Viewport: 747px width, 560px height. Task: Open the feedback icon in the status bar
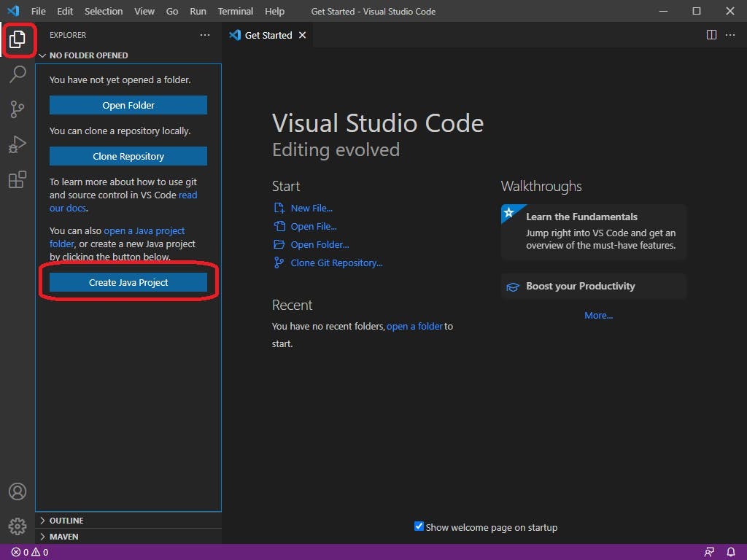(x=709, y=552)
